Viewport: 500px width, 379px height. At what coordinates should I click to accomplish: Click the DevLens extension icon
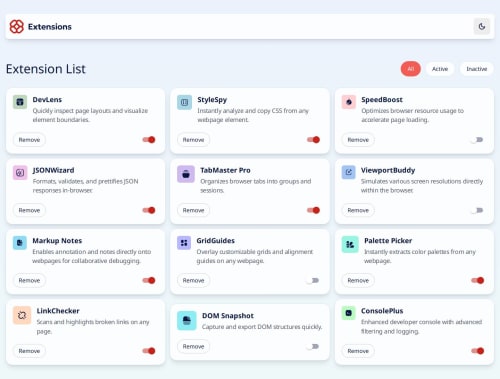20,102
